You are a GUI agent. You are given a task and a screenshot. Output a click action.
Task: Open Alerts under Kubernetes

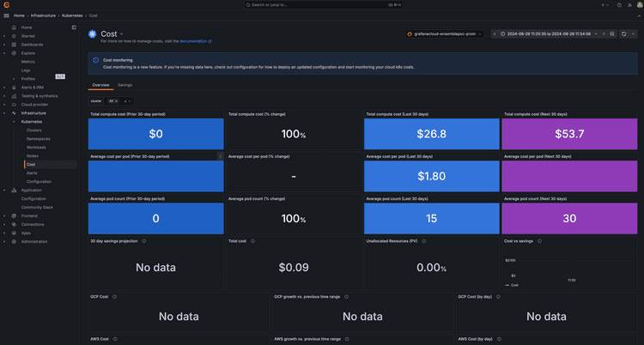click(x=32, y=173)
